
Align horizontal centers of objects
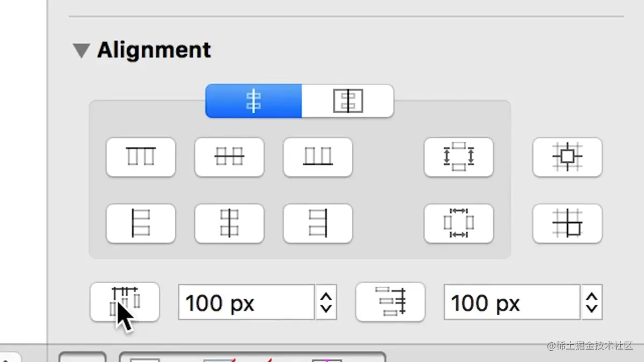coord(229,223)
